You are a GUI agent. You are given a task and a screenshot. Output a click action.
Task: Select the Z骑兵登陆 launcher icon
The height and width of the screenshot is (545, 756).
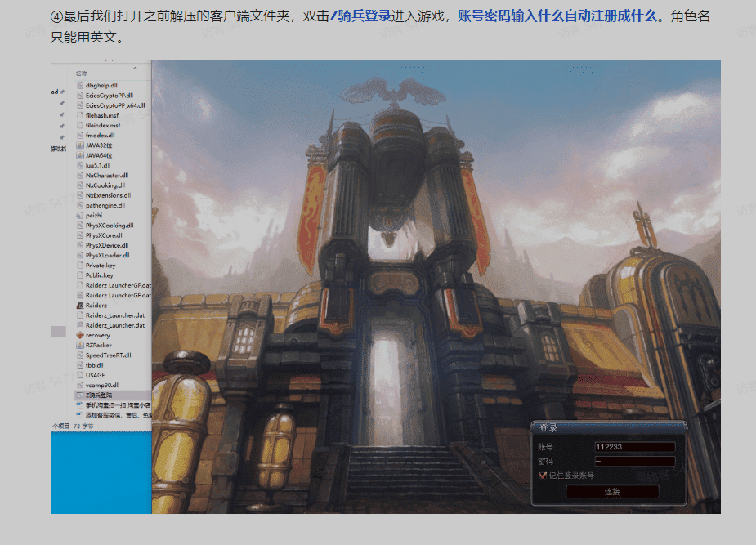(x=80, y=395)
